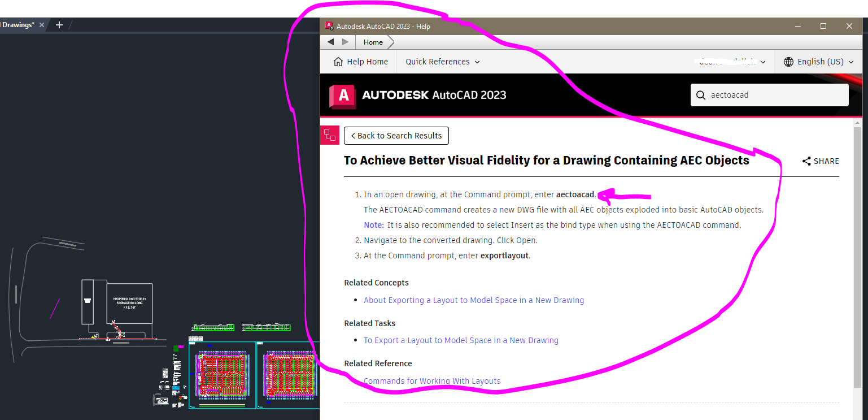
Task: Click the article title about Better Visual Fidelity
Action: [x=547, y=161]
